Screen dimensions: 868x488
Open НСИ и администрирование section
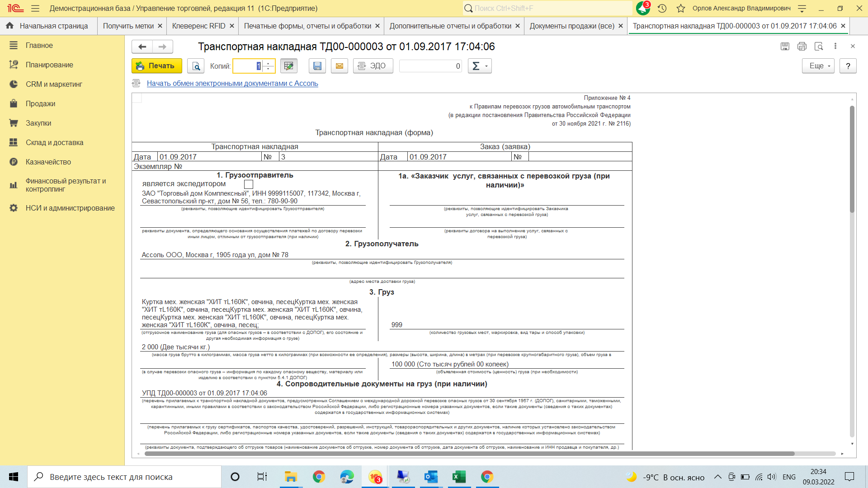(x=62, y=208)
